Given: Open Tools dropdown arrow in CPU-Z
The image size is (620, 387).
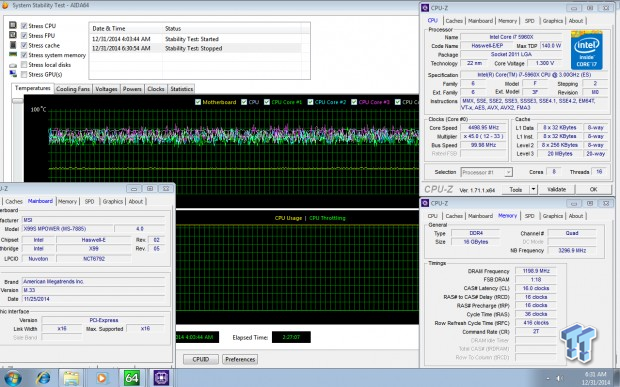Looking at the screenshot, I should click(533, 189).
